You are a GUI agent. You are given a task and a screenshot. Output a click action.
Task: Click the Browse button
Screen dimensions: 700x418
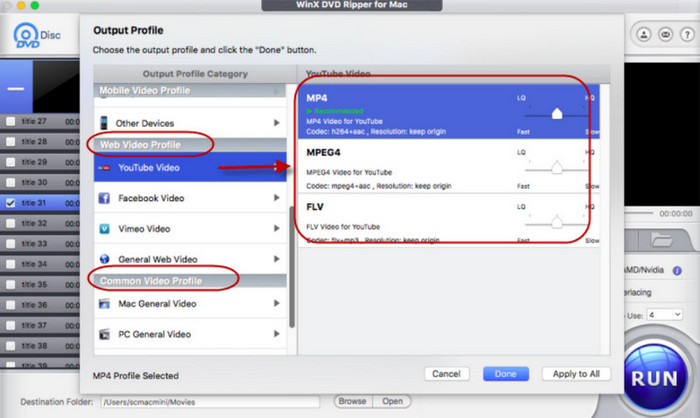[x=352, y=401]
